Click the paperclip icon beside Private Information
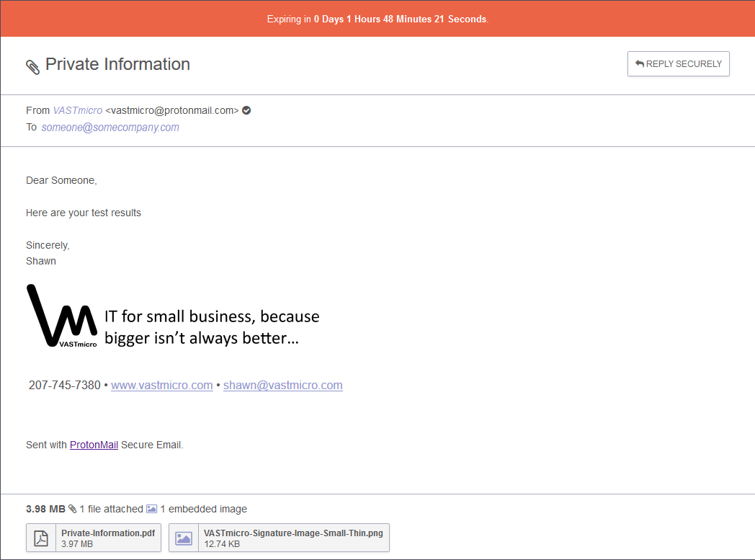This screenshot has height=560, width=755. 32,67
